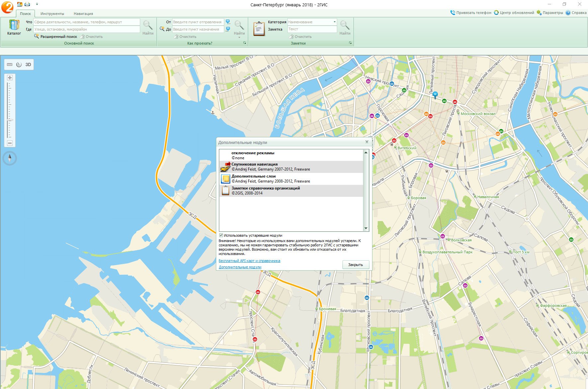This screenshot has width=588, height=389.
Task: Toggle the 3D map view
Action: point(28,65)
